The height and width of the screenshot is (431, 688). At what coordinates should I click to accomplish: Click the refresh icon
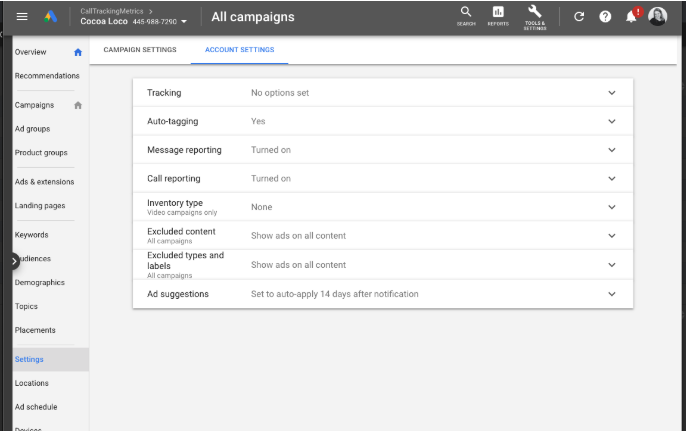click(579, 17)
